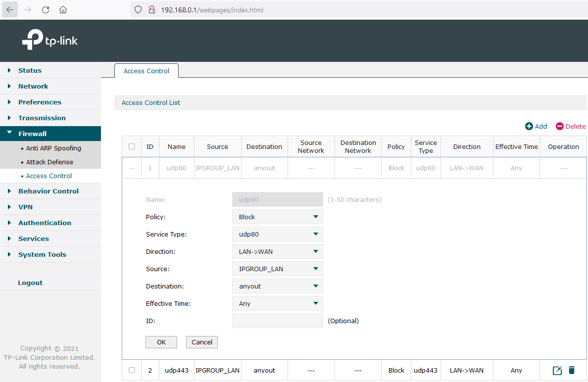The height and width of the screenshot is (382, 588).
Task: Click the Add plus icon
Action: tap(529, 126)
